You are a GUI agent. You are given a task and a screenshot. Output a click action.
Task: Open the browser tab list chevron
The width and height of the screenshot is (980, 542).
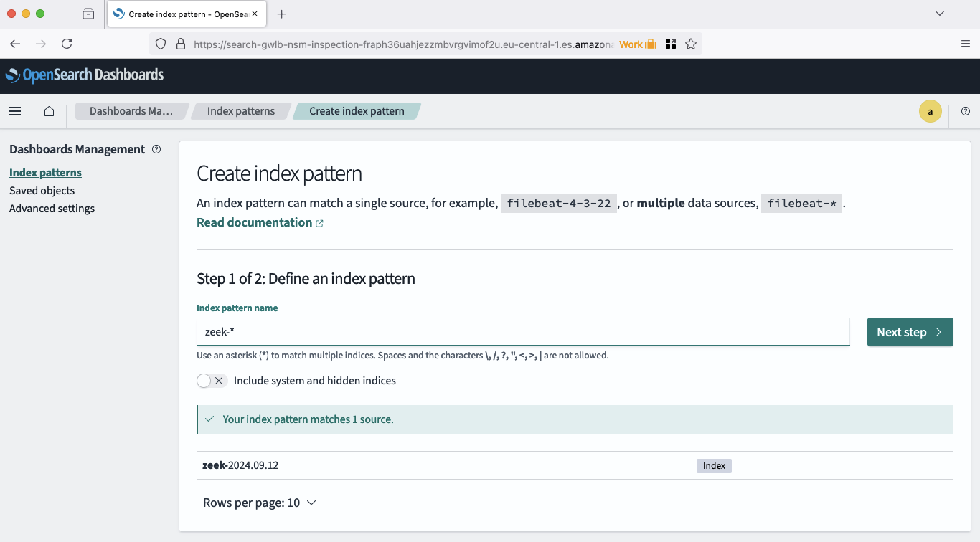click(x=940, y=14)
